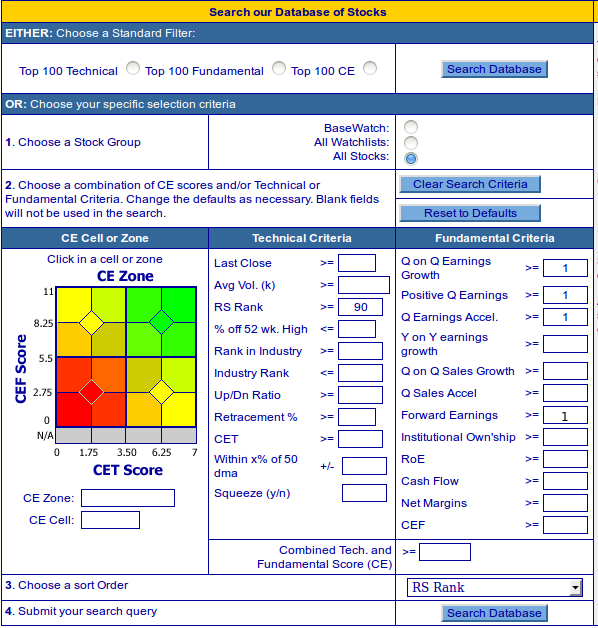The image size is (598, 628).
Task: Click the Institutional Own'ship input field
Action: pyautogui.click(x=565, y=437)
